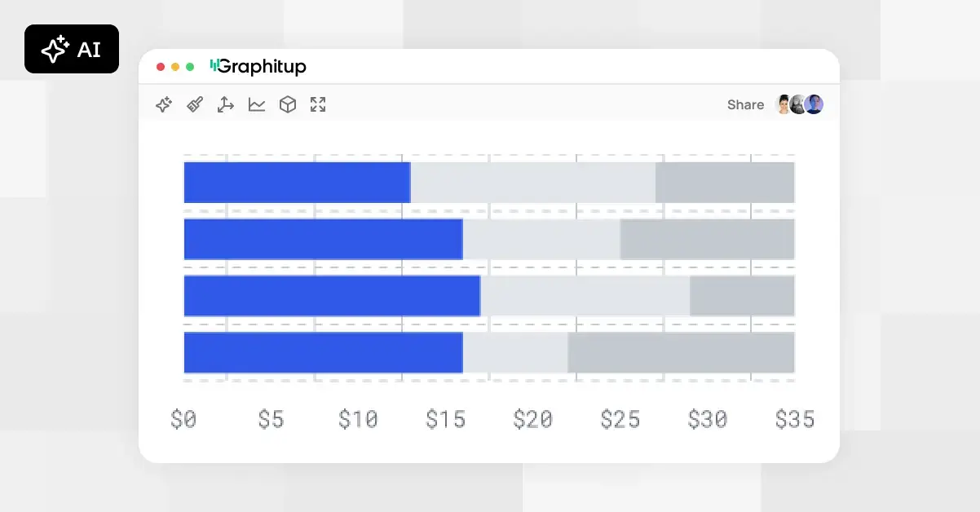Switch to line chart view
The image size is (980, 512).
[x=256, y=104]
